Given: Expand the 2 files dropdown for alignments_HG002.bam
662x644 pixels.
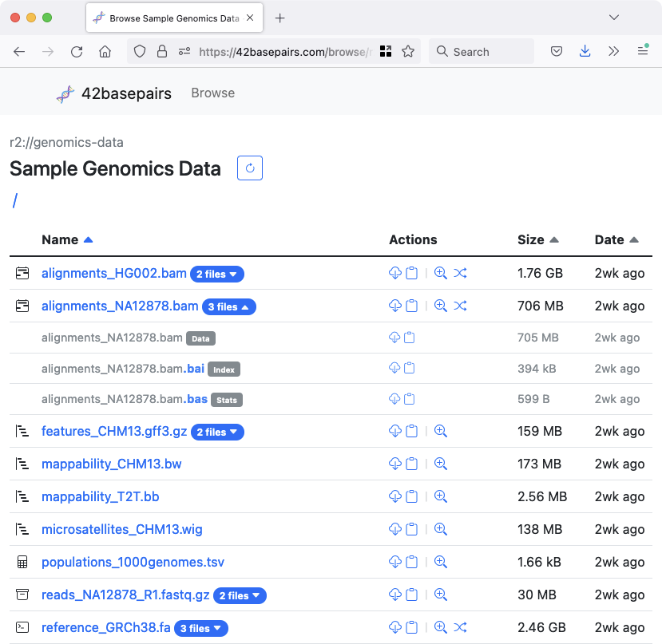Looking at the screenshot, I should (x=217, y=273).
